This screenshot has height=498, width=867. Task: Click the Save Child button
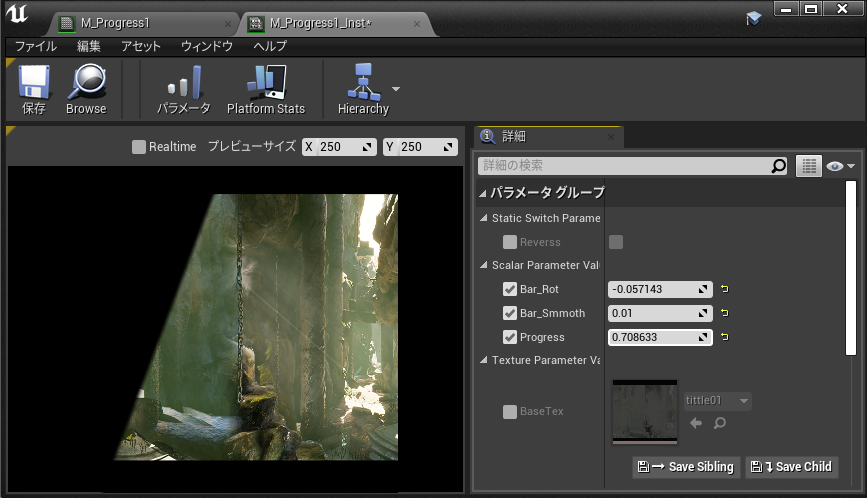pos(791,466)
